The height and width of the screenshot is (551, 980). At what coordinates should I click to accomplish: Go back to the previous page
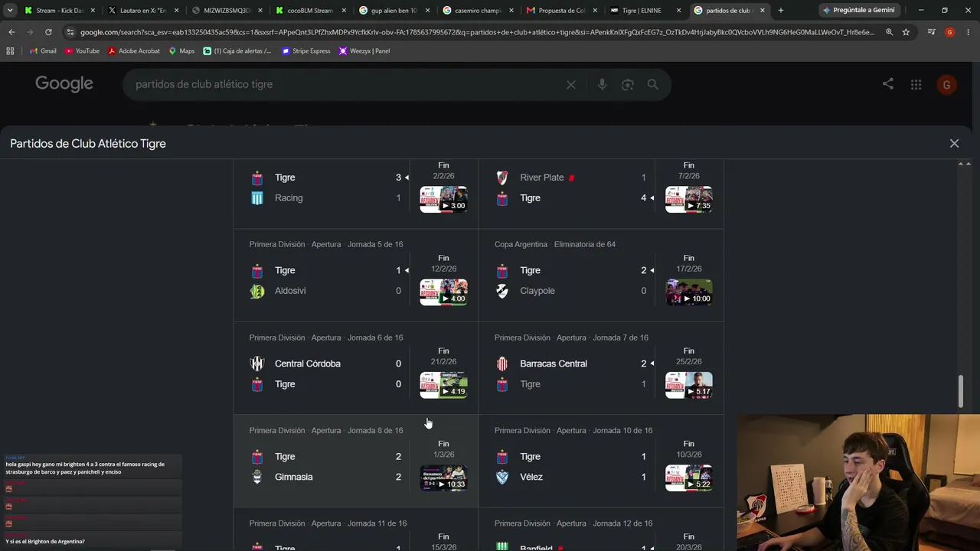[11, 32]
